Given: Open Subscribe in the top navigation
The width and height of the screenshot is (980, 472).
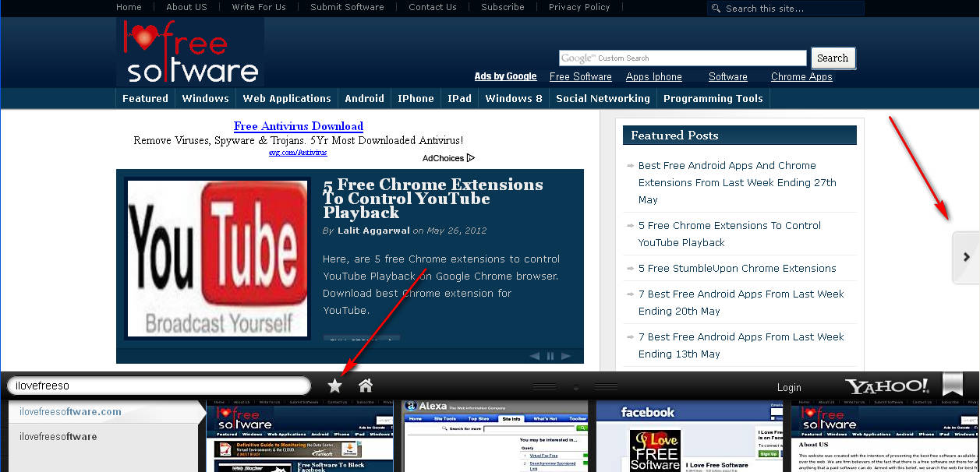Looking at the screenshot, I should (503, 7).
